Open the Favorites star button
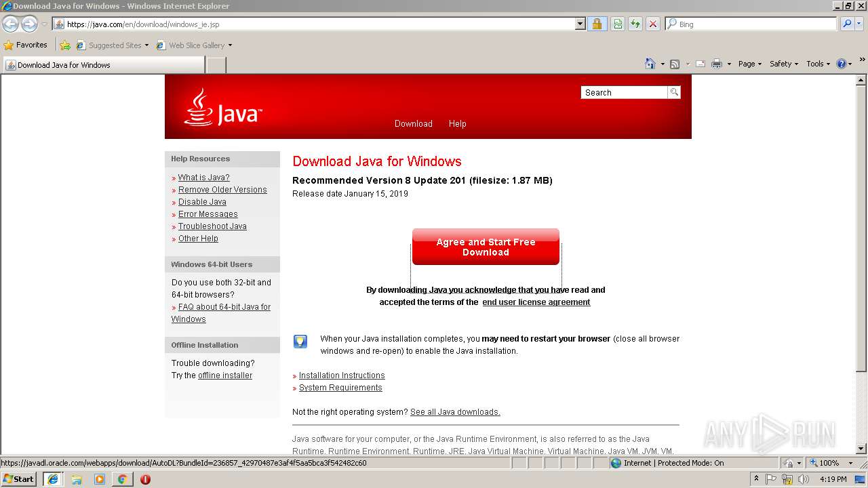 pyautogui.click(x=25, y=45)
